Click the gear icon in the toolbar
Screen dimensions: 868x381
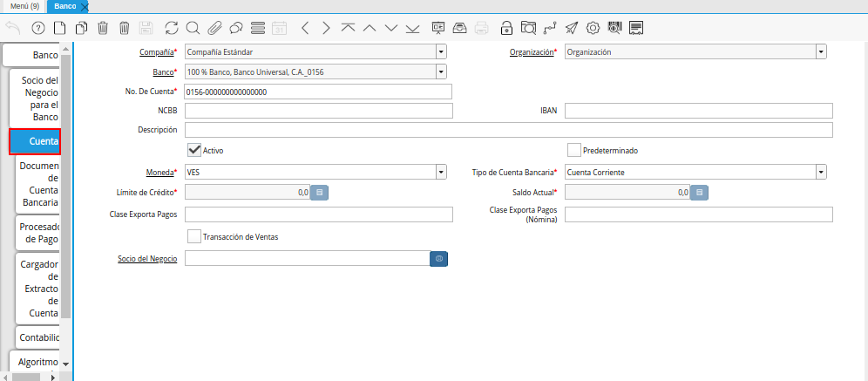593,28
